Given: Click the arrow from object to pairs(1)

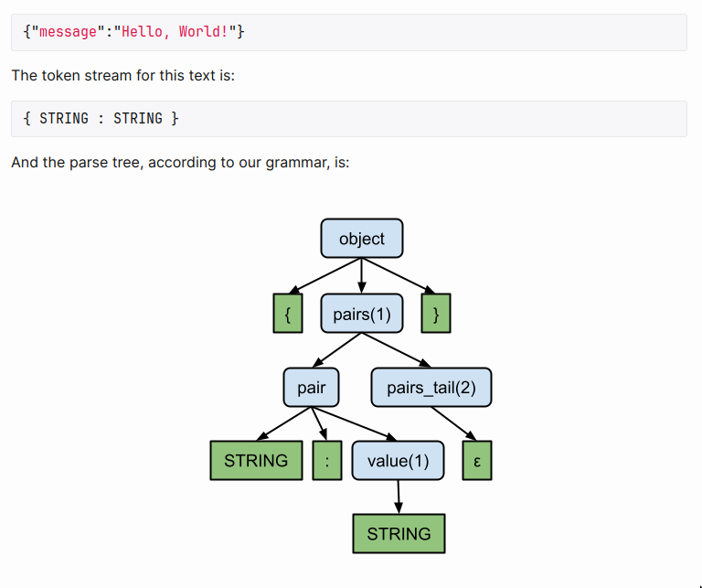Looking at the screenshot, I should coord(361,274).
